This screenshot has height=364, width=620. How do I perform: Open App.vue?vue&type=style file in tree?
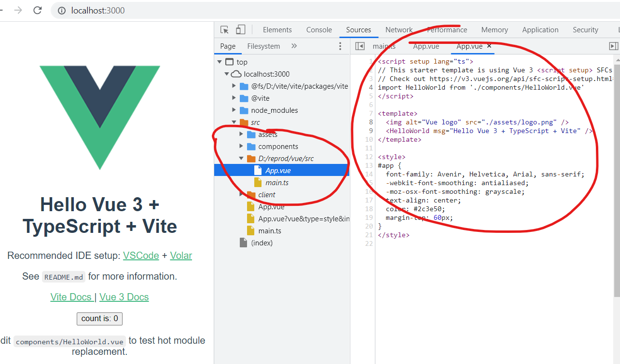[x=304, y=219]
